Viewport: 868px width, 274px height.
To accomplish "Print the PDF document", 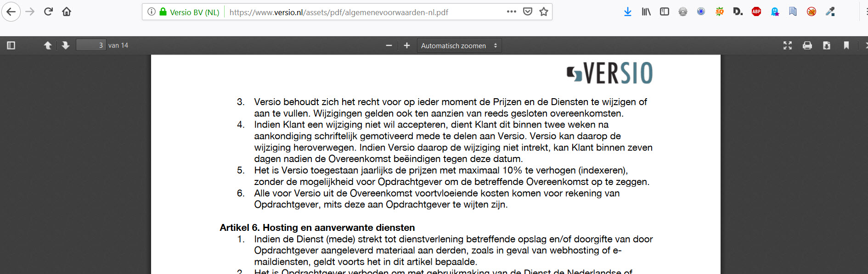I will [x=807, y=45].
